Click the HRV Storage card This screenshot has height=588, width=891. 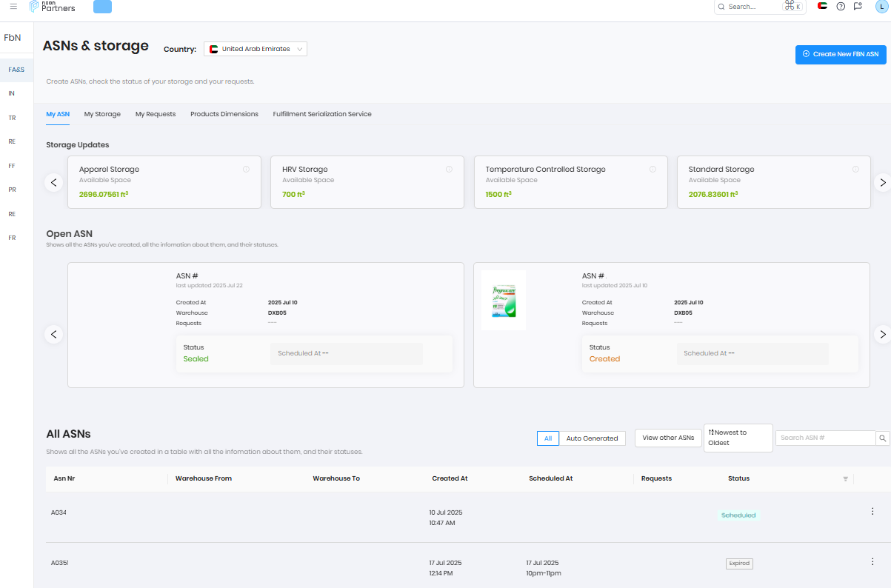pos(367,182)
